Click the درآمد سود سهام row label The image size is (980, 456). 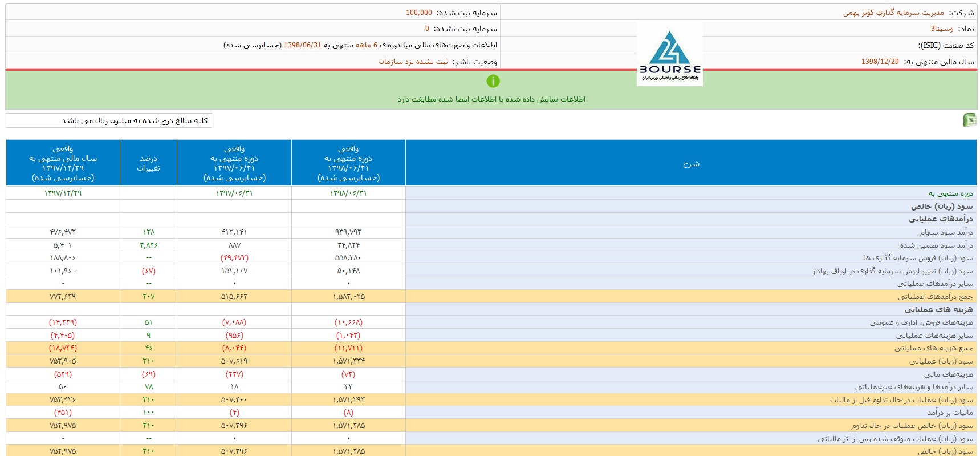(x=946, y=232)
